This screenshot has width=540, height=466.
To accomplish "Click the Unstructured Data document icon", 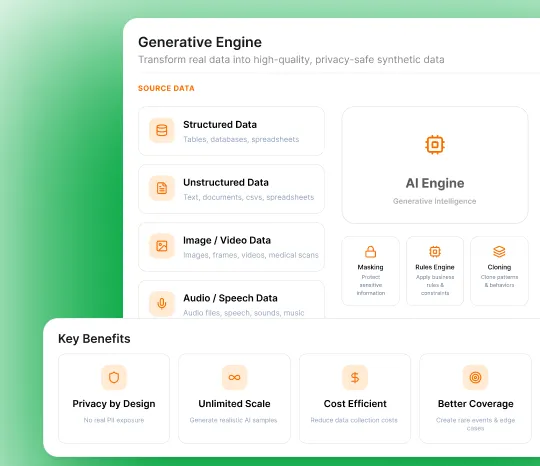I will click(162, 188).
